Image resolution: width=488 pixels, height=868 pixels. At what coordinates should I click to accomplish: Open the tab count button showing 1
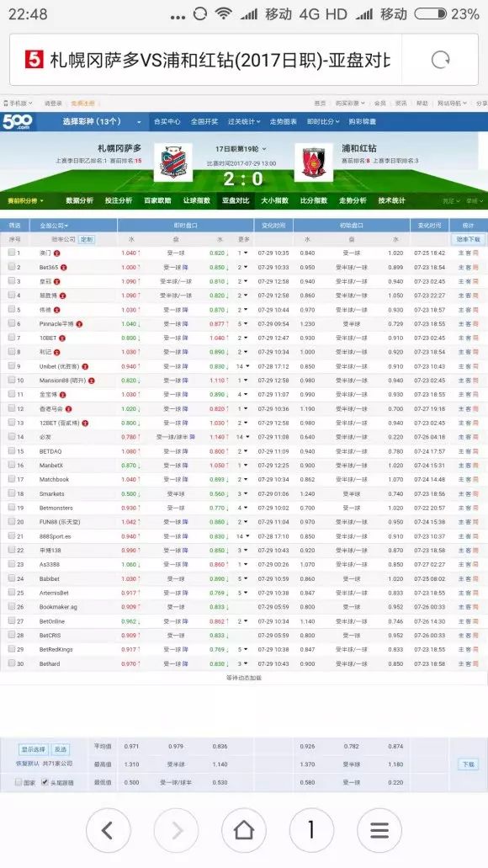pos(311,830)
